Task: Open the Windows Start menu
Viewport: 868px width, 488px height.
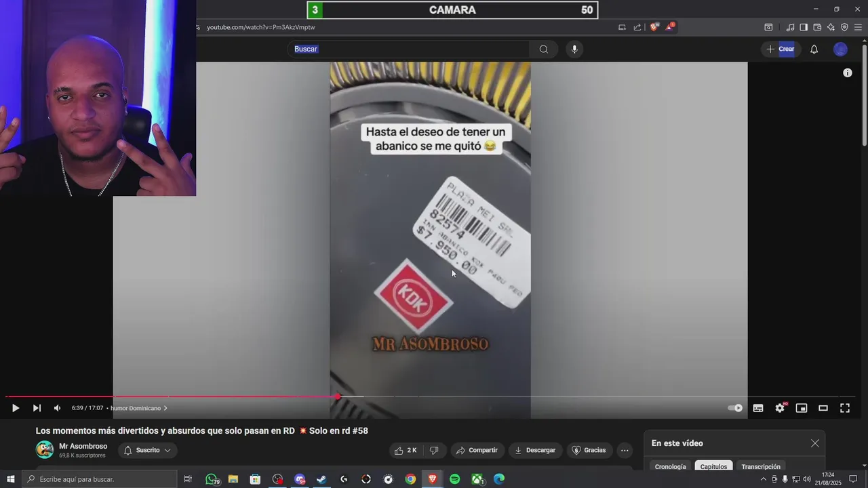Action: 11,479
